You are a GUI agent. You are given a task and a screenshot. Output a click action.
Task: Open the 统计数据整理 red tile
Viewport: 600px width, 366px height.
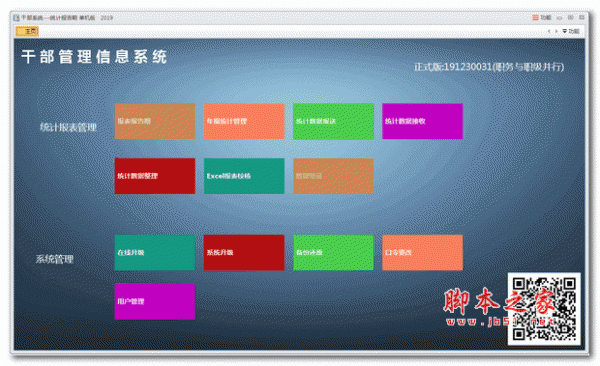pyautogui.click(x=155, y=176)
